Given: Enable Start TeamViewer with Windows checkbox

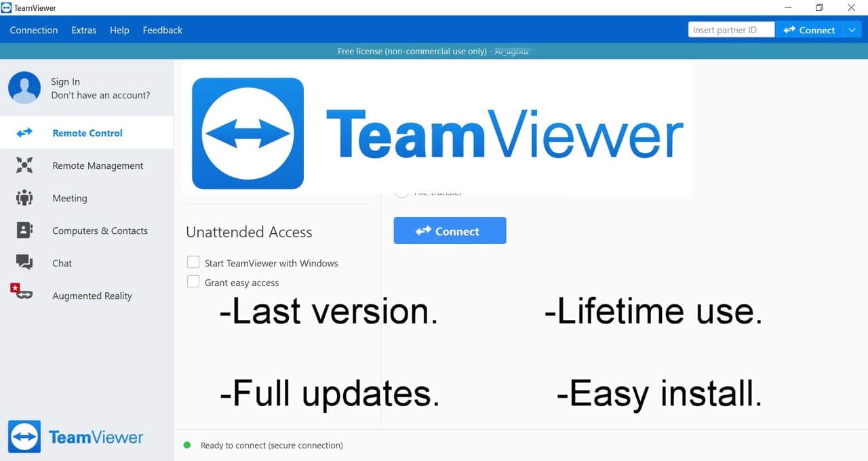Looking at the screenshot, I should pos(193,262).
